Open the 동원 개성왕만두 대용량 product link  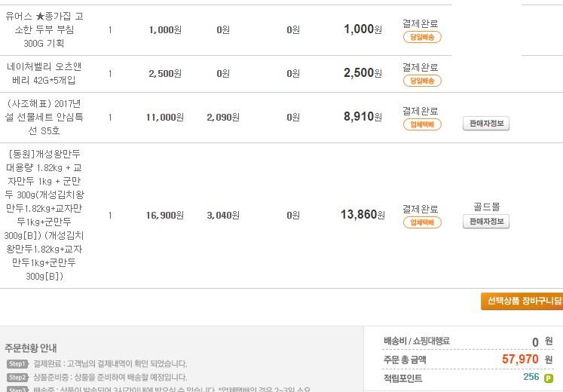(44, 215)
